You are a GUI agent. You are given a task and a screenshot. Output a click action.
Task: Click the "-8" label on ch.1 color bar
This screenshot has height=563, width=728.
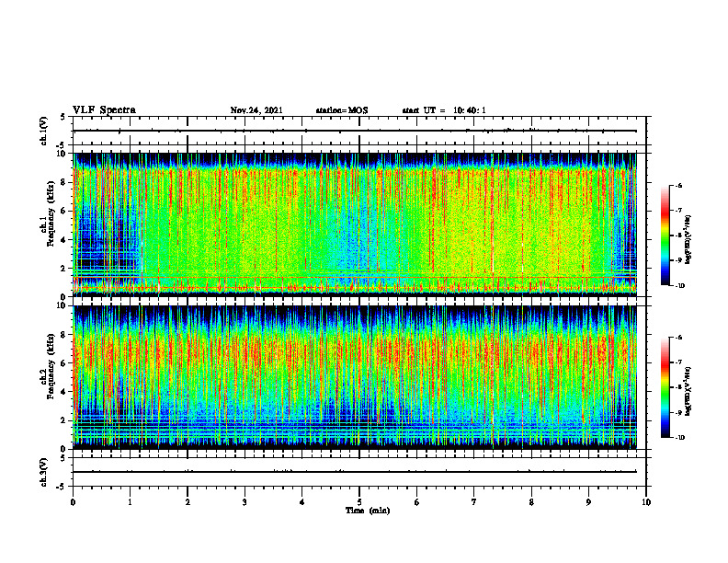(x=678, y=236)
